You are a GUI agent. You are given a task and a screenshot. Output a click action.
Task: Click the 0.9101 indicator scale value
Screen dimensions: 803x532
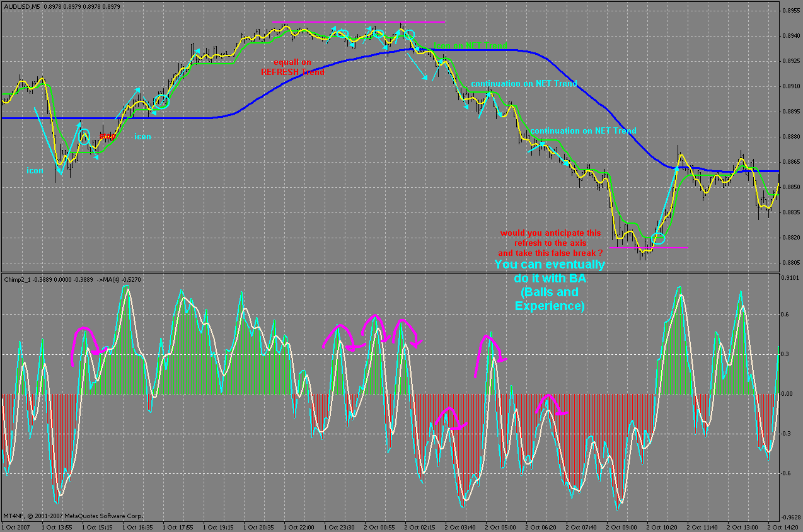click(x=791, y=278)
